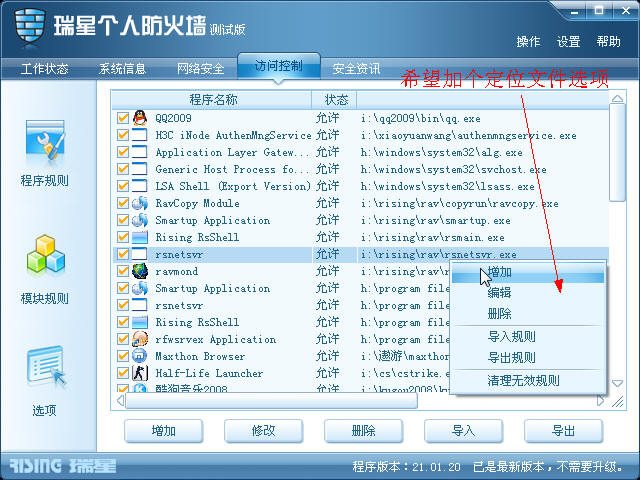
Task: Select 导出规则 from the context menu
Action: coord(528,358)
